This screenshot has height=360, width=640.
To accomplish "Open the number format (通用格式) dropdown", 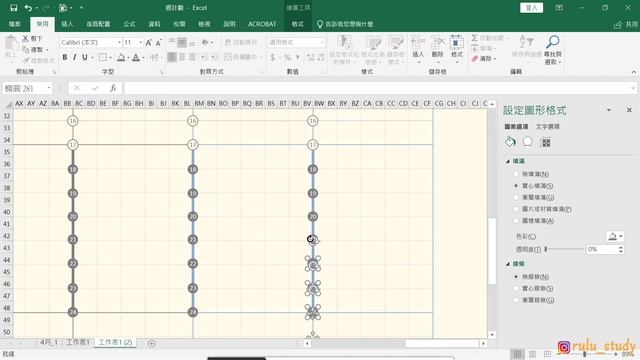I will pos(322,42).
